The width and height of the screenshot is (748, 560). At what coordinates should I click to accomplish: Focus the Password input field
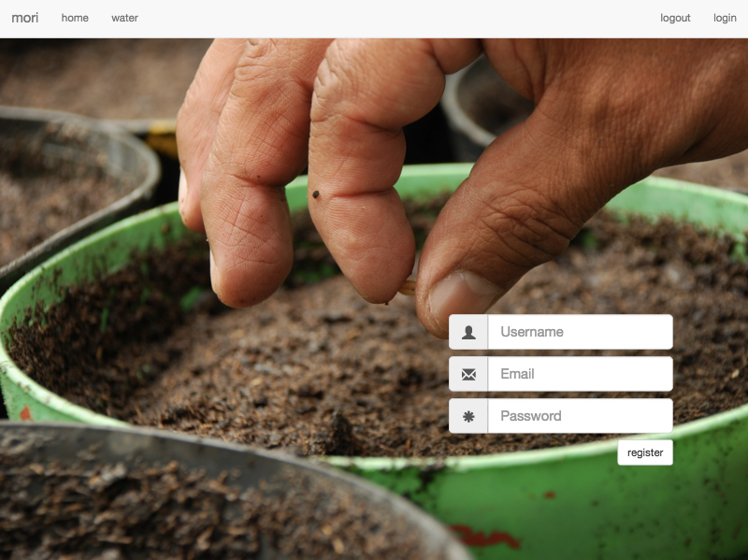pos(580,416)
